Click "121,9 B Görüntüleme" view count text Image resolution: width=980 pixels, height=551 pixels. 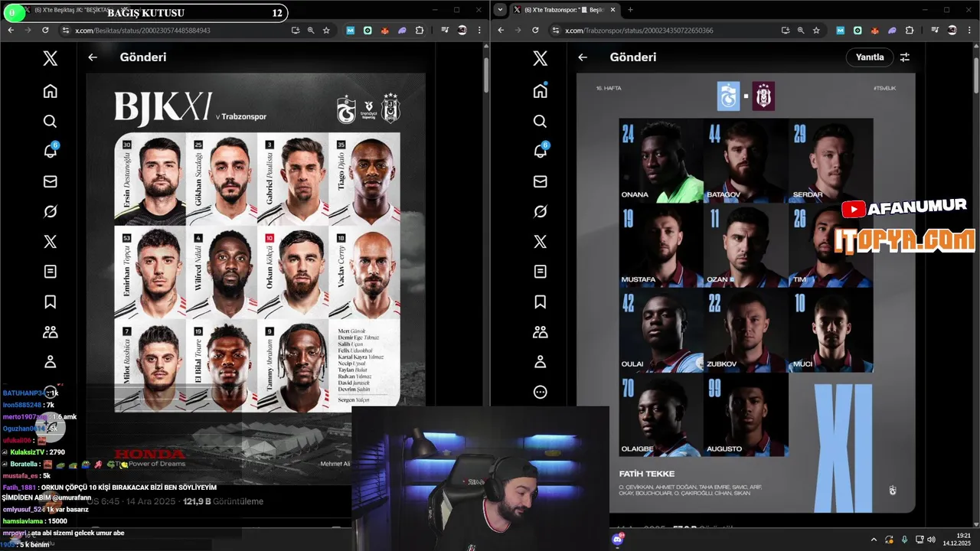pos(223,501)
